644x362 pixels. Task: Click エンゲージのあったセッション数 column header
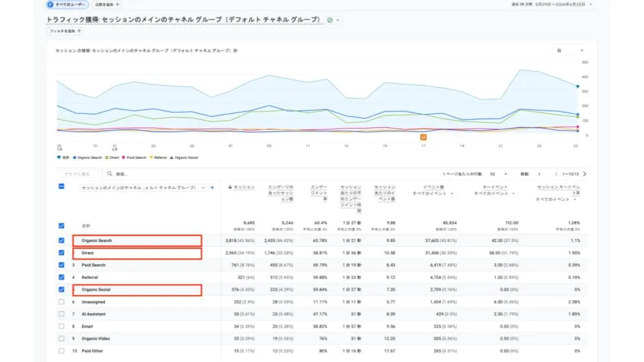pos(281,193)
